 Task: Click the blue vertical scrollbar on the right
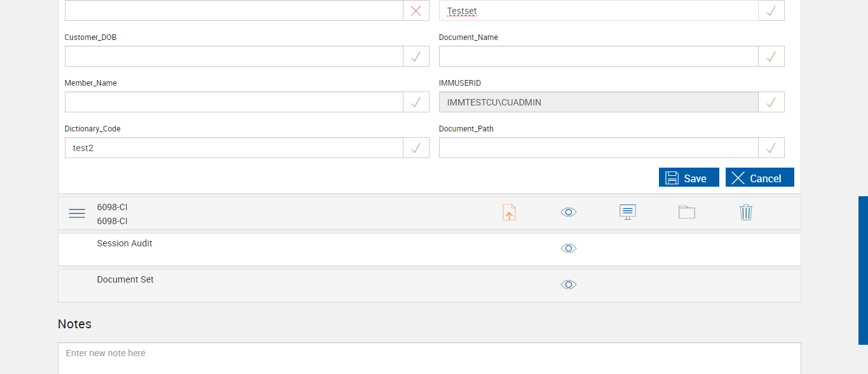[863, 270]
